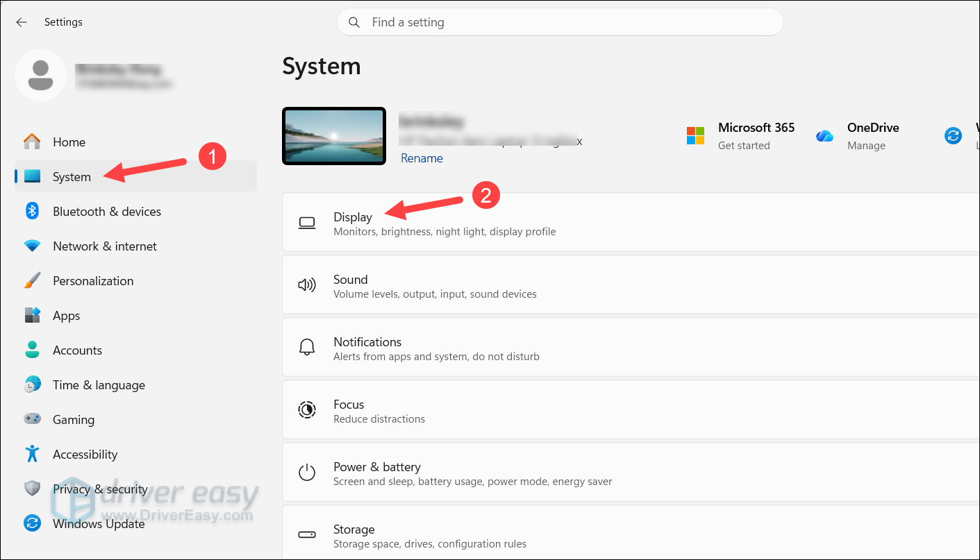Click the Settings window title
The height and width of the screenshot is (560, 980).
coord(63,22)
